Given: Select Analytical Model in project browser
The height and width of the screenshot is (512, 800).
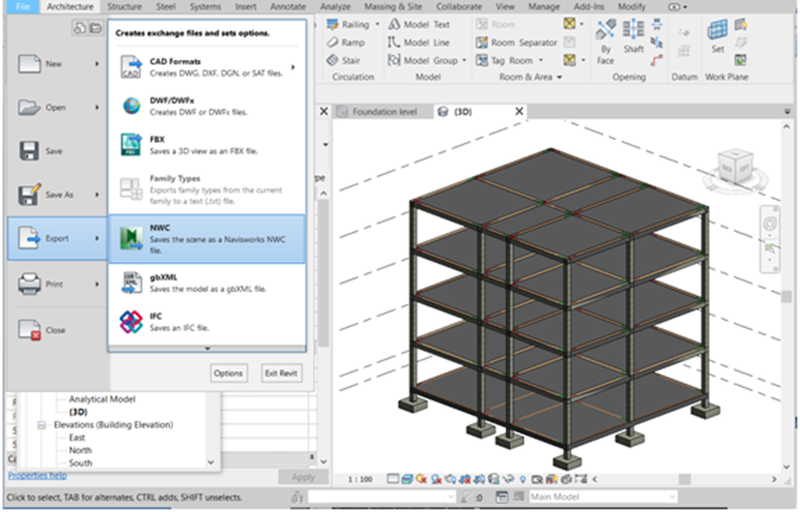Looking at the screenshot, I should [102, 399].
